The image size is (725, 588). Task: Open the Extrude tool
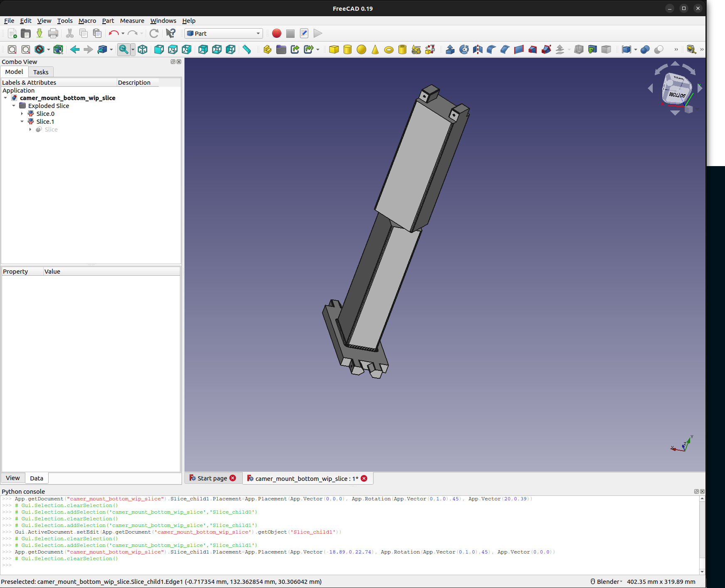click(450, 49)
